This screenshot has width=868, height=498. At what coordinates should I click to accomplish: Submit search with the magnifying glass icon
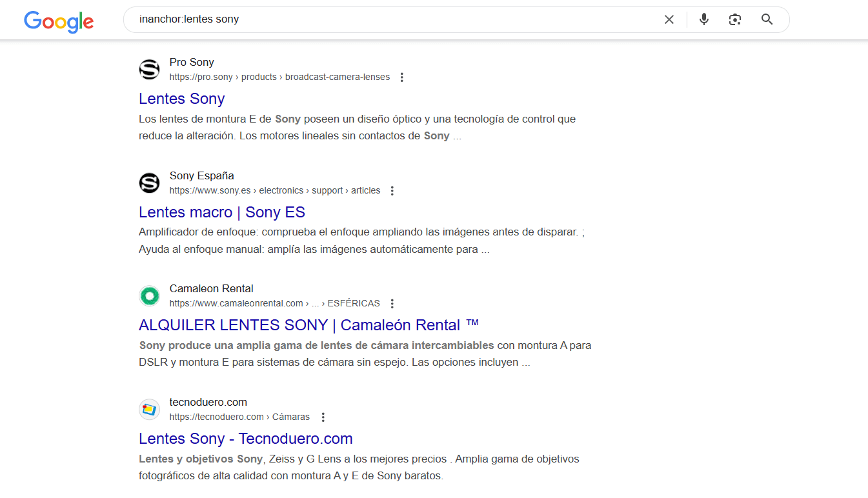(767, 19)
